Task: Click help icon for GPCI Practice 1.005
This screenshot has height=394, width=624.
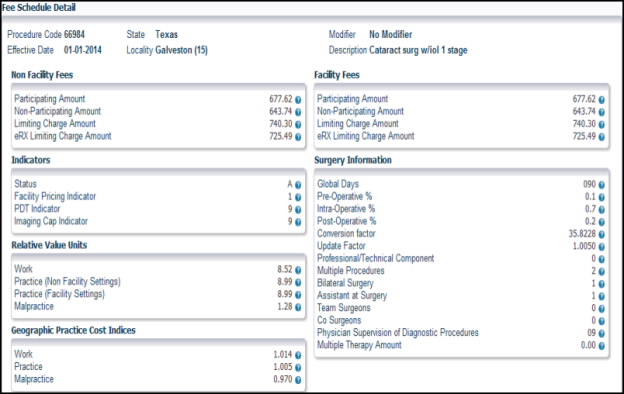Action: pyautogui.click(x=298, y=368)
